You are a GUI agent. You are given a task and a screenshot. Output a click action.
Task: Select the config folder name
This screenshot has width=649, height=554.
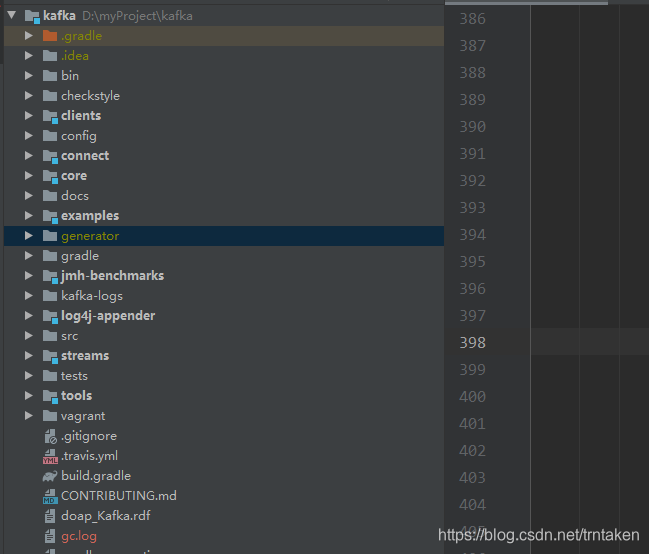(x=79, y=136)
